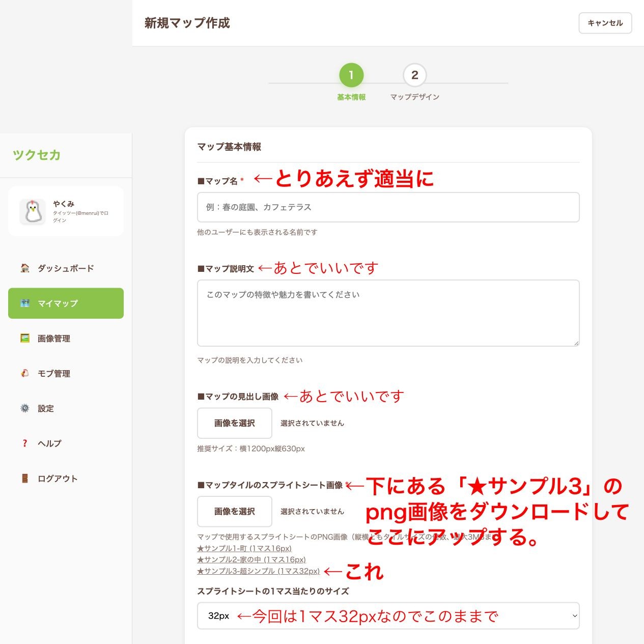Click into the マップ説明文 textarea
The height and width of the screenshot is (644, 644).
388,313
